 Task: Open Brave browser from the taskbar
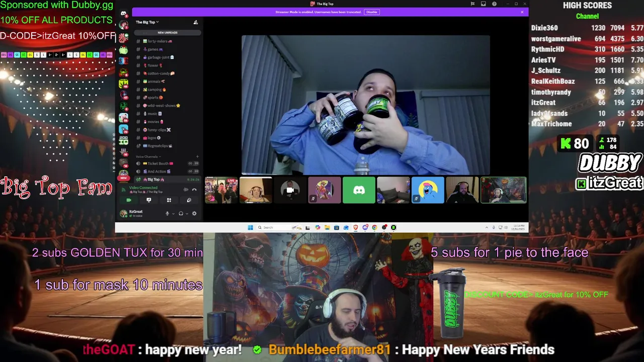pyautogui.click(x=355, y=227)
